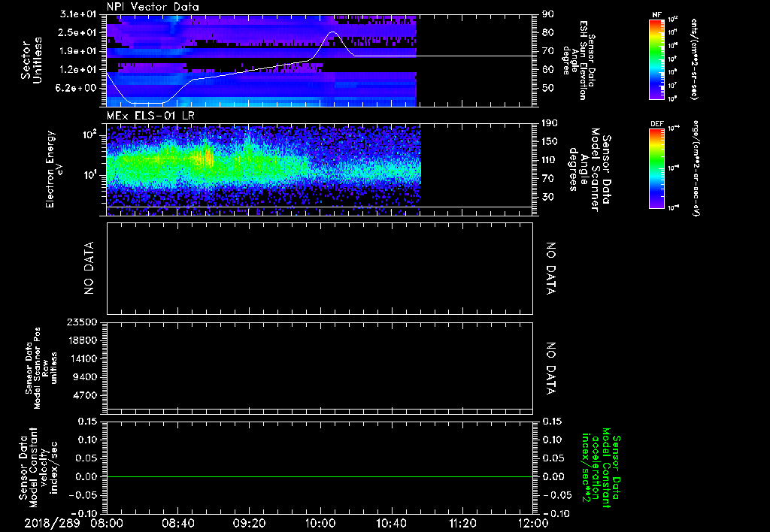This screenshot has height=532, width=770.
Task: Click the "60" Sun Elevation tick label
Action: (x=548, y=70)
